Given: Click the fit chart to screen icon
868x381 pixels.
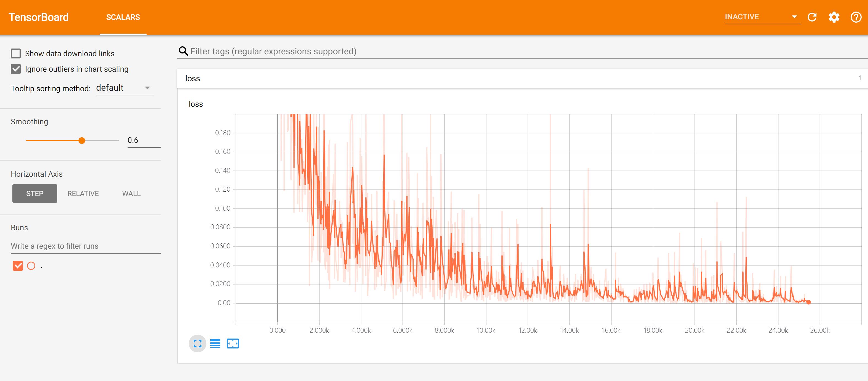Looking at the screenshot, I should [198, 343].
